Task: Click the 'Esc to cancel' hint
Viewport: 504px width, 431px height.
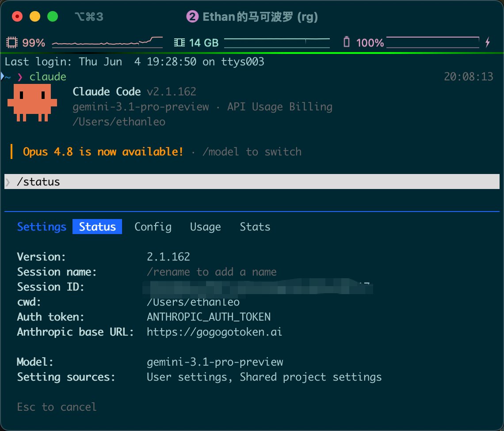Action: point(57,407)
